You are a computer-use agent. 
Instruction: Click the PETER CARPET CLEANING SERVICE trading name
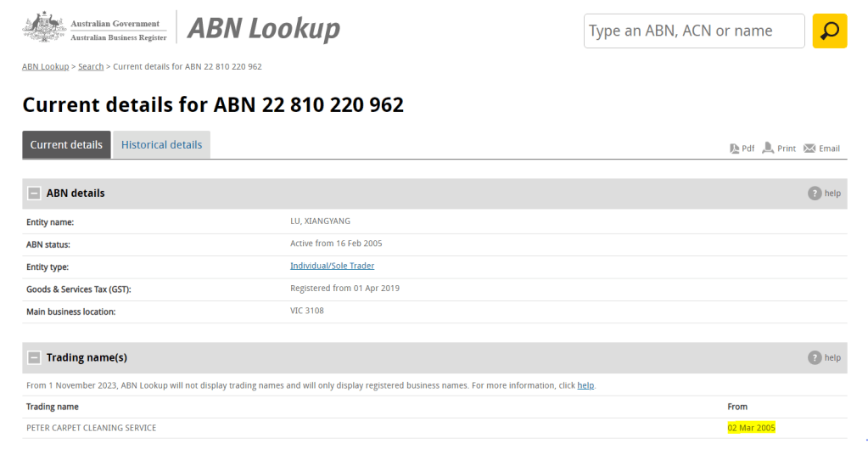[91, 428]
